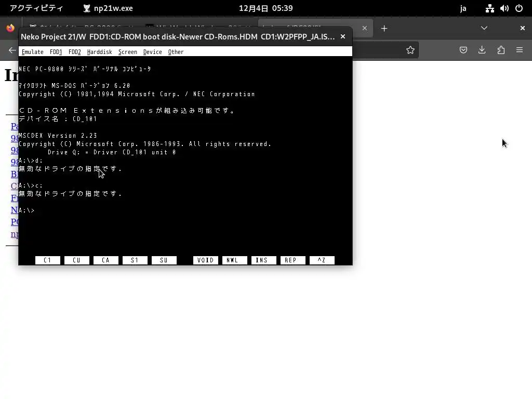Image resolution: width=532 pixels, height=399 pixels.
Task: Click the CA function key label
Action: click(106, 260)
